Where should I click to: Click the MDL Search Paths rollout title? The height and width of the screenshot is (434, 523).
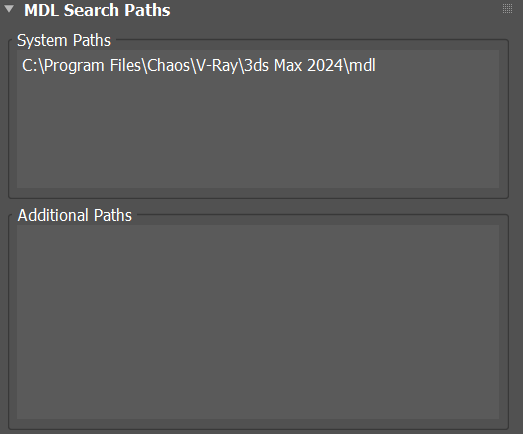[x=97, y=10]
